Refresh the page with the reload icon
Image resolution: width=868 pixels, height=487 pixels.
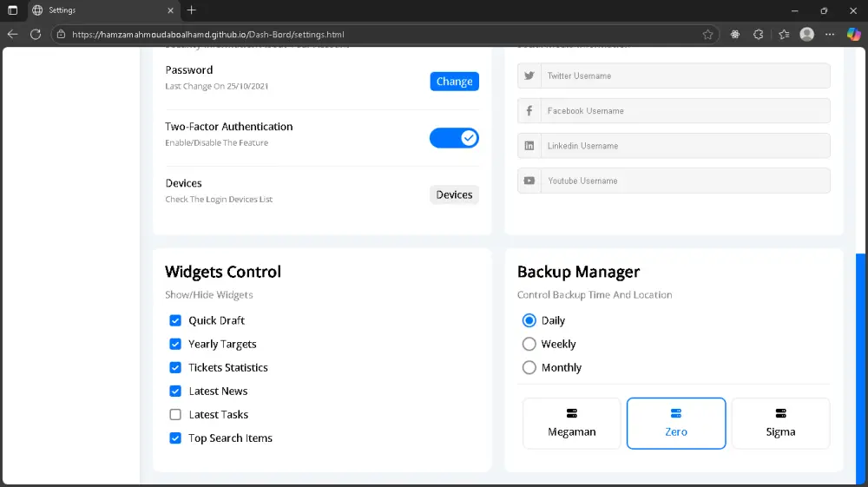(36, 35)
